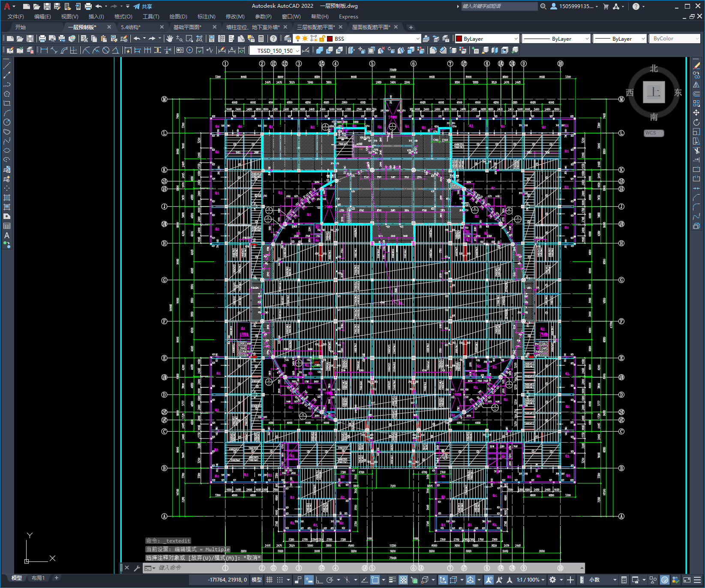Click the Zoom Window icon

coord(189,39)
